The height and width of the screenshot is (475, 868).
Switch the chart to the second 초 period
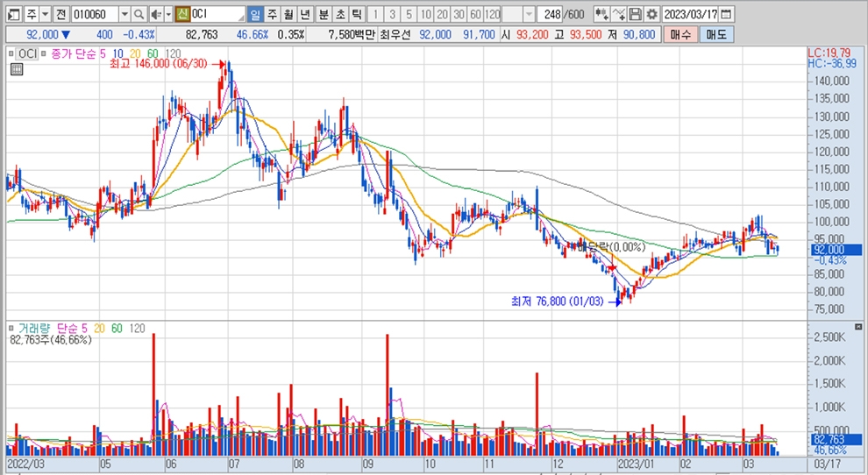click(340, 14)
